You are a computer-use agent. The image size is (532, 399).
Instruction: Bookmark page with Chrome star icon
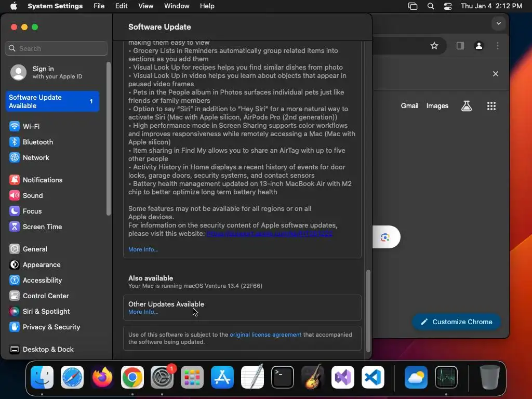point(434,46)
